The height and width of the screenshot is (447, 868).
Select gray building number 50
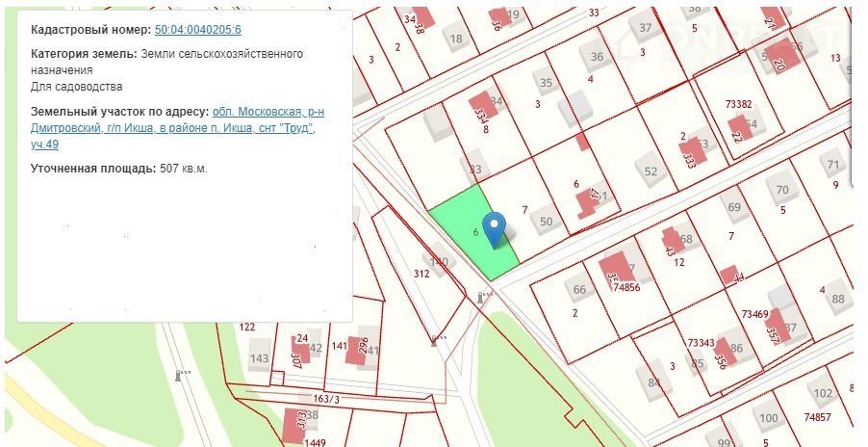click(x=547, y=221)
